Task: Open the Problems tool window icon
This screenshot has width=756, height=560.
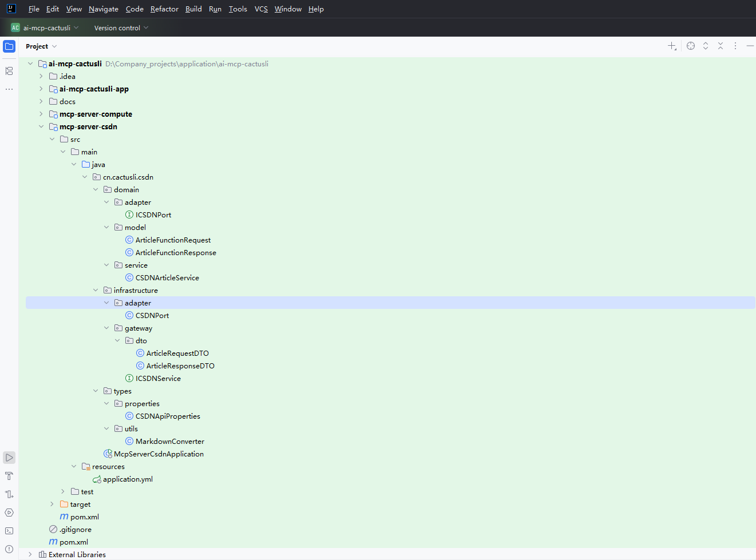Action: [9, 549]
